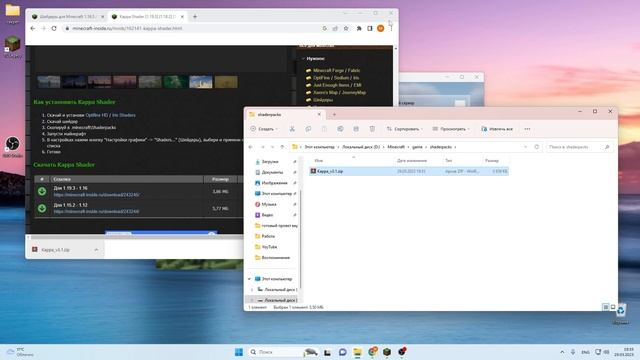The width and height of the screenshot is (640, 360).
Task: Click the Share icon in Explorer toolbar
Action: (356, 129)
